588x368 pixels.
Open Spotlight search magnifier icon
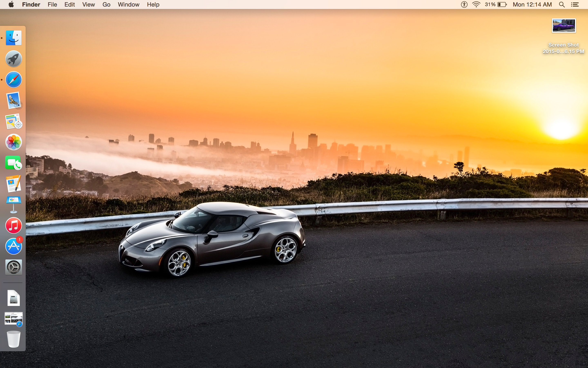tap(562, 4)
